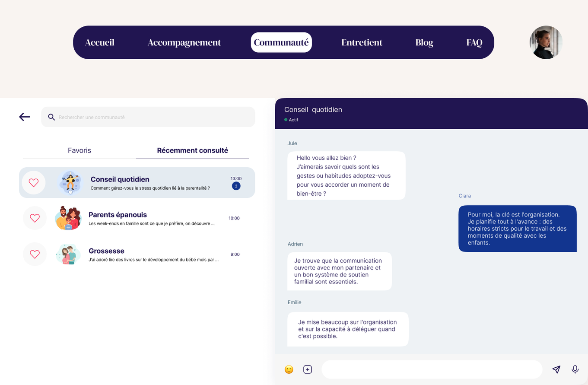
Task: Open Entretient in navigation bar
Action: (362, 42)
